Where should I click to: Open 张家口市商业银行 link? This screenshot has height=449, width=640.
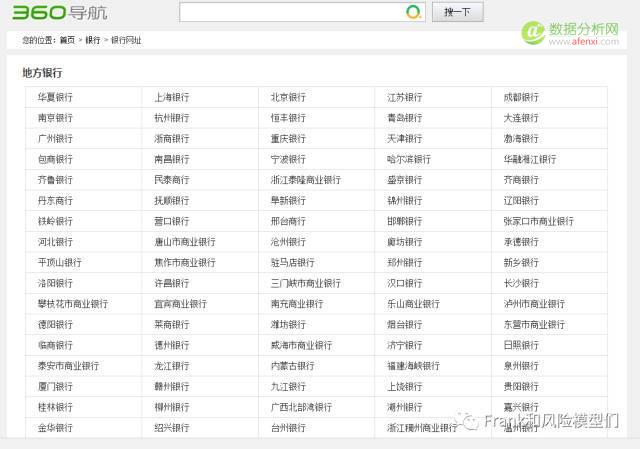pos(539,221)
